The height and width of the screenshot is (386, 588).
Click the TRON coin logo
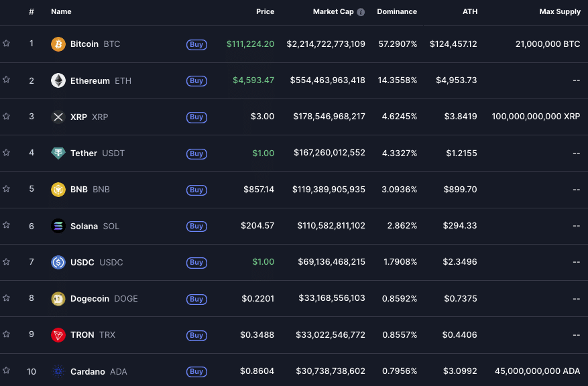[58, 335]
